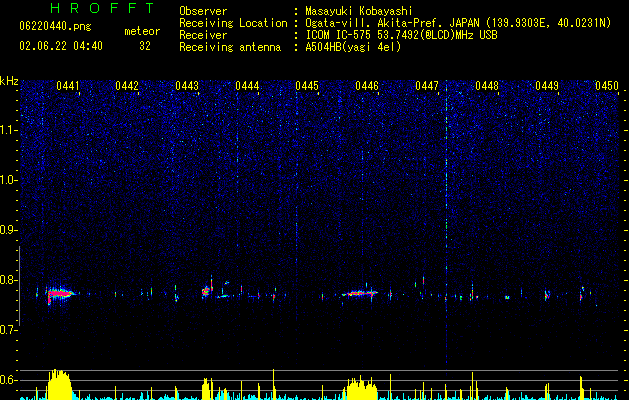
Task: Click the yellow intensity peak under 0446
Action: tap(361, 388)
